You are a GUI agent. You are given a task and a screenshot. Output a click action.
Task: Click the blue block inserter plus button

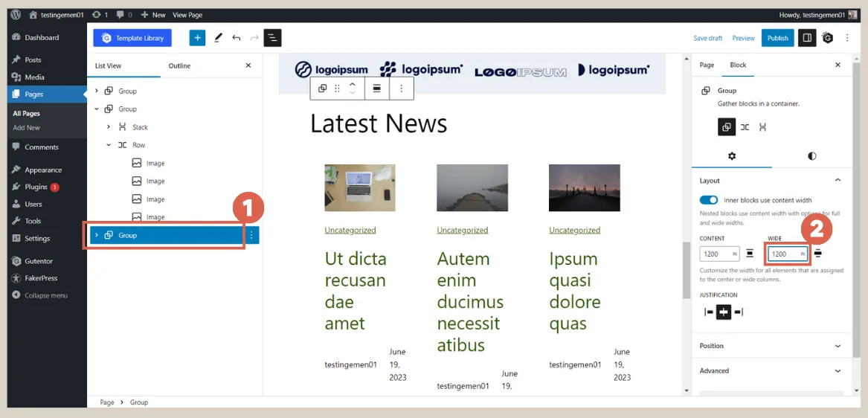click(x=197, y=38)
